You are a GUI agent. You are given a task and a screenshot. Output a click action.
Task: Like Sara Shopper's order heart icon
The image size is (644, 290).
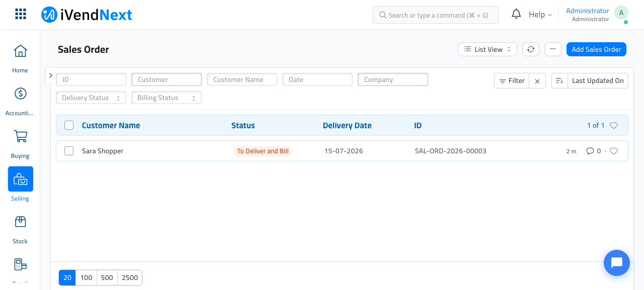click(614, 151)
